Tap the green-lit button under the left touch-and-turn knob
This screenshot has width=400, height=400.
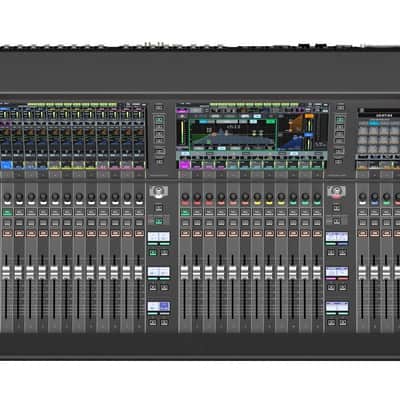pyautogui.click(x=159, y=221)
